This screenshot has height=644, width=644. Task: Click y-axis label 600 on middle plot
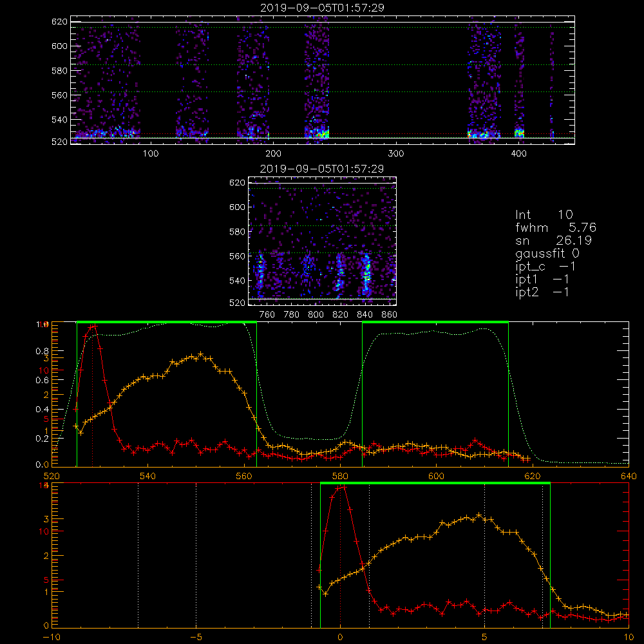[237, 207]
